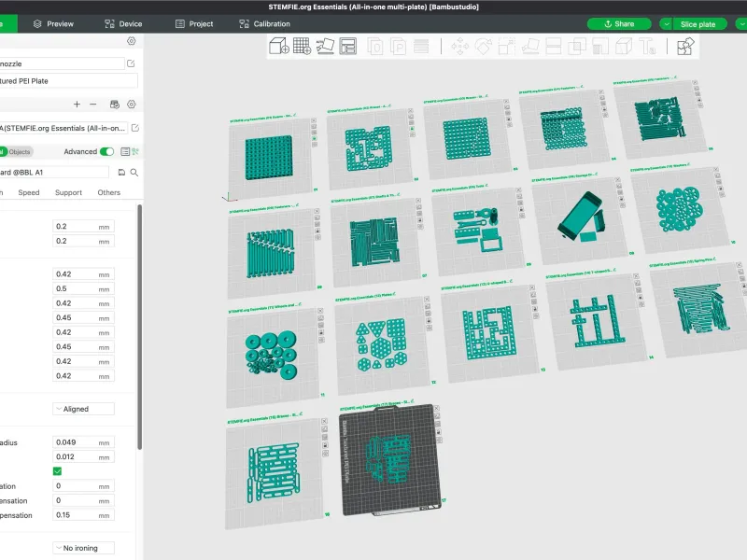Toggle the Advanced settings switch
The image size is (747, 560).
[106, 151]
